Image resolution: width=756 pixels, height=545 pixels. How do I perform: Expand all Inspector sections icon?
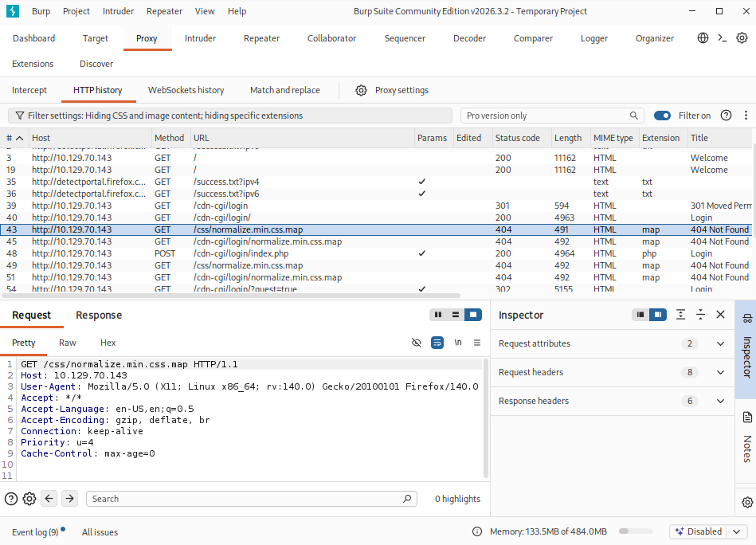pos(680,315)
